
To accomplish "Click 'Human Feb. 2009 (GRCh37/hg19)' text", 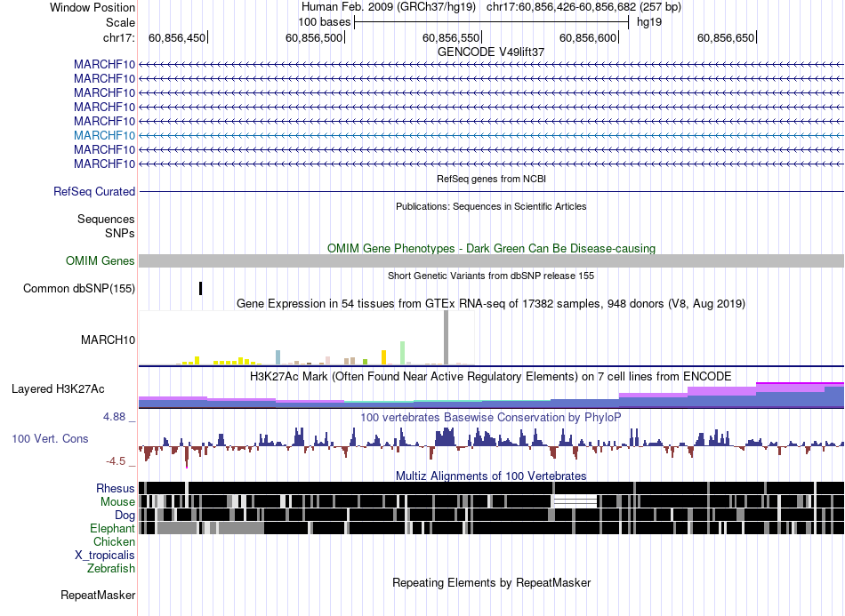I will click(389, 7).
